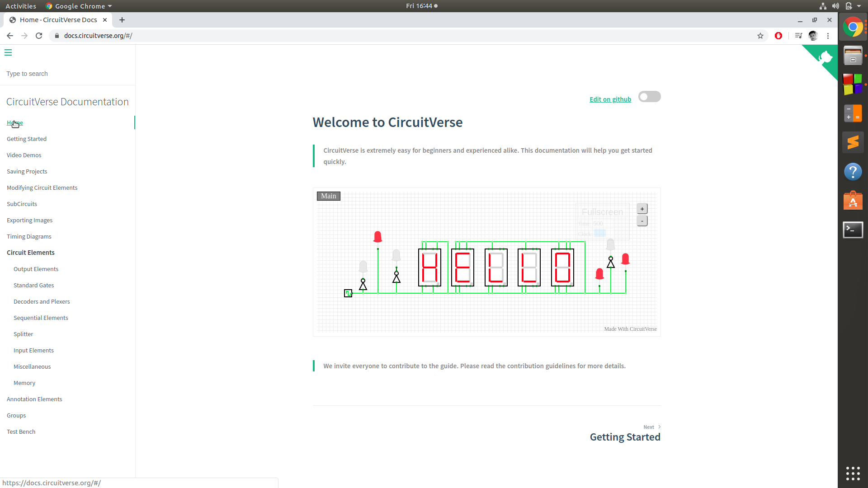
Task: Go to Getting Started via the Next link
Action: pos(625,436)
